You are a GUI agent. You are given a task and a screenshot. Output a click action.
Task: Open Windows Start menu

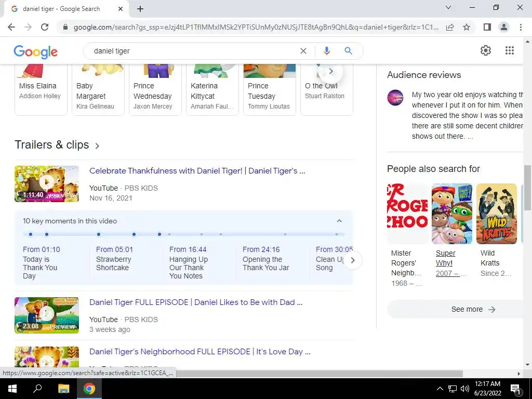12,389
